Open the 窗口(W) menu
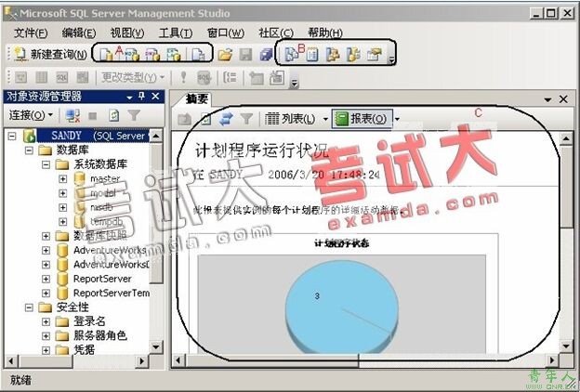The width and height of the screenshot is (580, 392). 226,33
